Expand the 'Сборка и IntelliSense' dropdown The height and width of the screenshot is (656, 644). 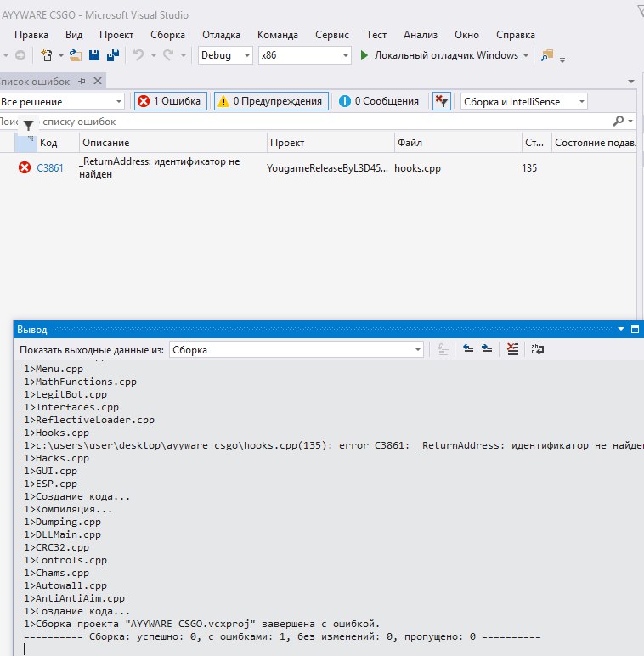tap(523, 101)
